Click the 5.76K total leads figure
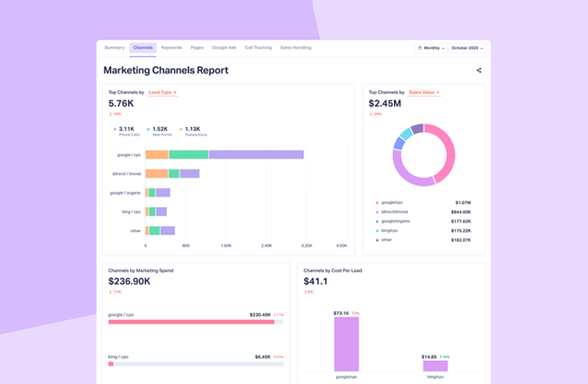Viewport: 588px width, 384px height. pyautogui.click(x=121, y=104)
